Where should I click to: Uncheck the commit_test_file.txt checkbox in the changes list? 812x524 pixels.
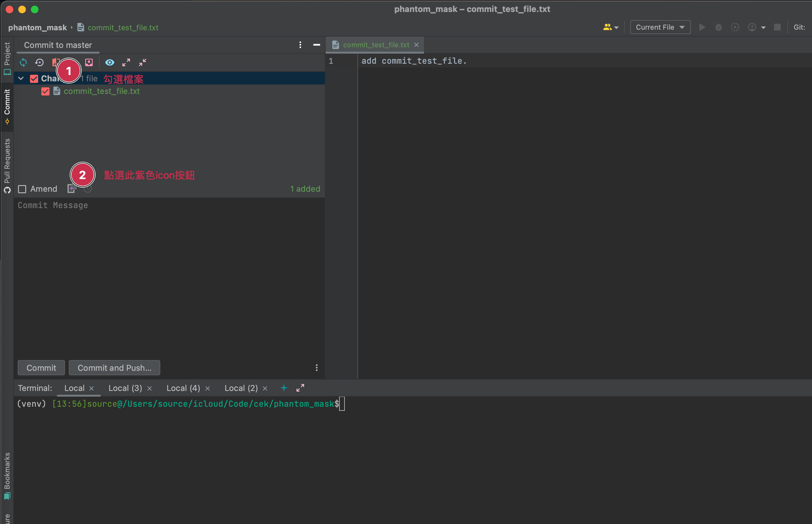pos(45,91)
